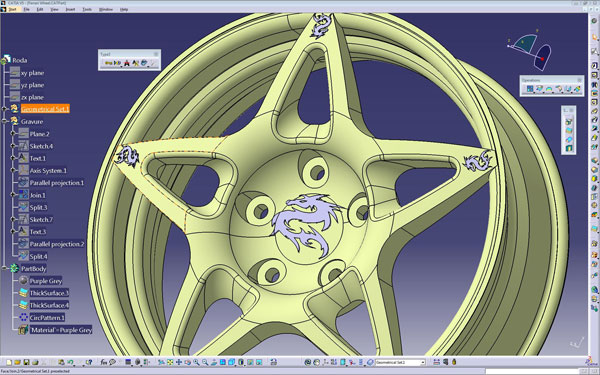Image resolution: width=600 pixels, height=375 pixels.
Task: Select ThickSurface.3 in the tree
Action: (49, 293)
